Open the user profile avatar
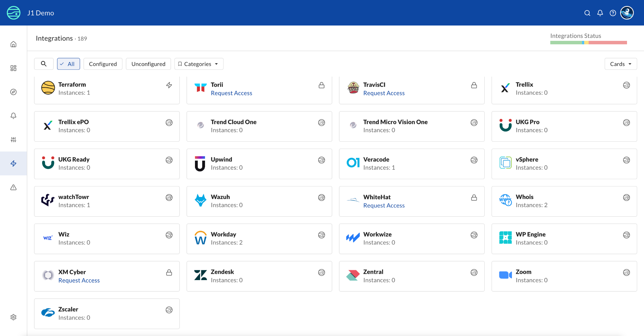This screenshot has width=644, height=336. pos(627,13)
